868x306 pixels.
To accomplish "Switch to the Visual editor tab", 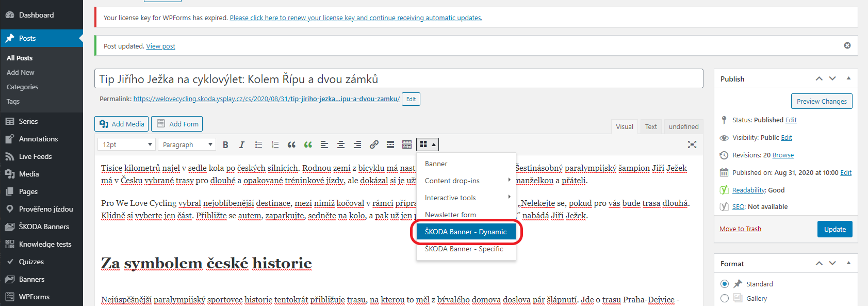I will (x=625, y=126).
